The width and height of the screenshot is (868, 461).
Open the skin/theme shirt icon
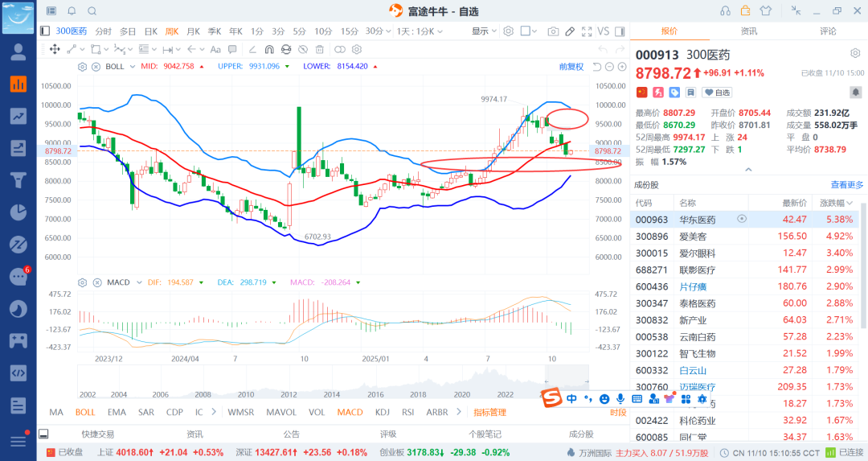(766, 10)
